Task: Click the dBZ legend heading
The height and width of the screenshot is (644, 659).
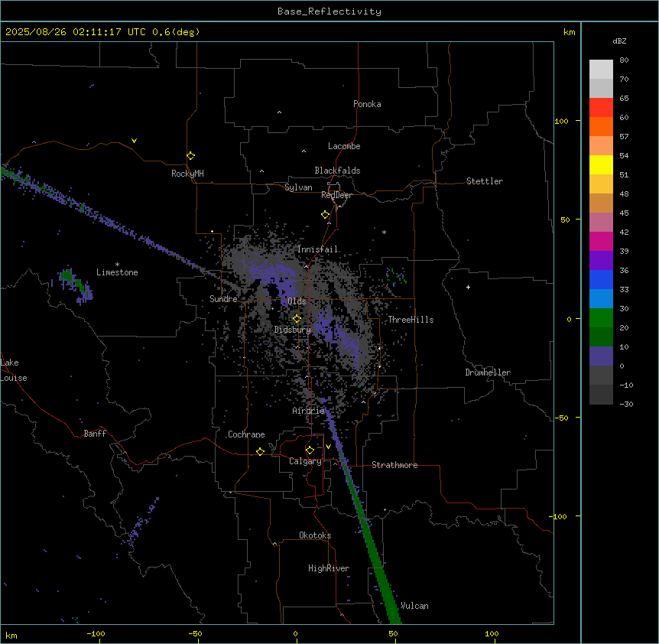Action: pos(619,41)
